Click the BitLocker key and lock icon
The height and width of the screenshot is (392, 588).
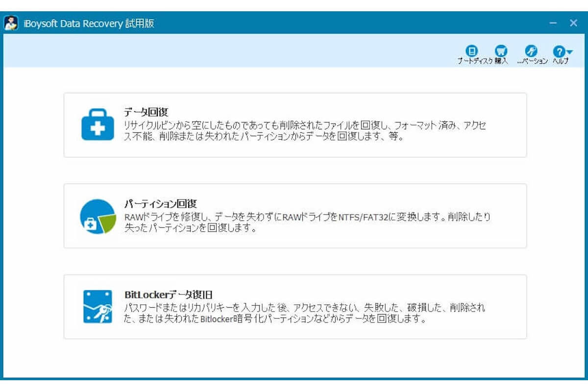pyautogui.click(x=98, y=306)
